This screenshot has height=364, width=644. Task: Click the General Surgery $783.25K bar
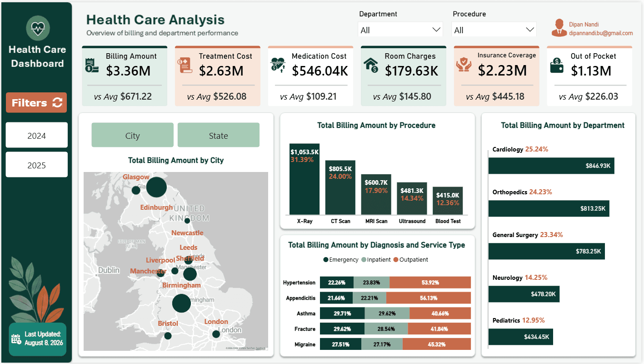click(x=547, y=251)
